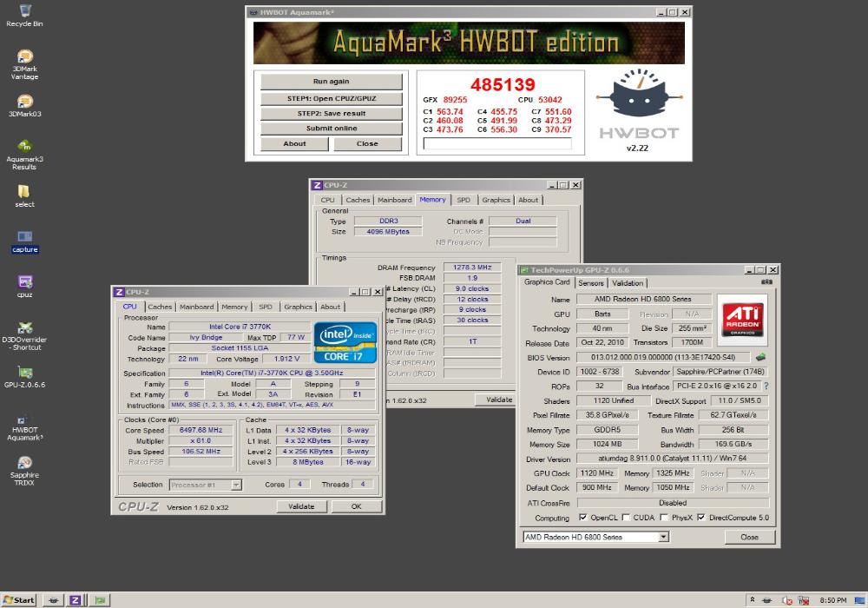Select CPU tab in back CPU-Z window
868x608 pixels.
tap(327, 200)
